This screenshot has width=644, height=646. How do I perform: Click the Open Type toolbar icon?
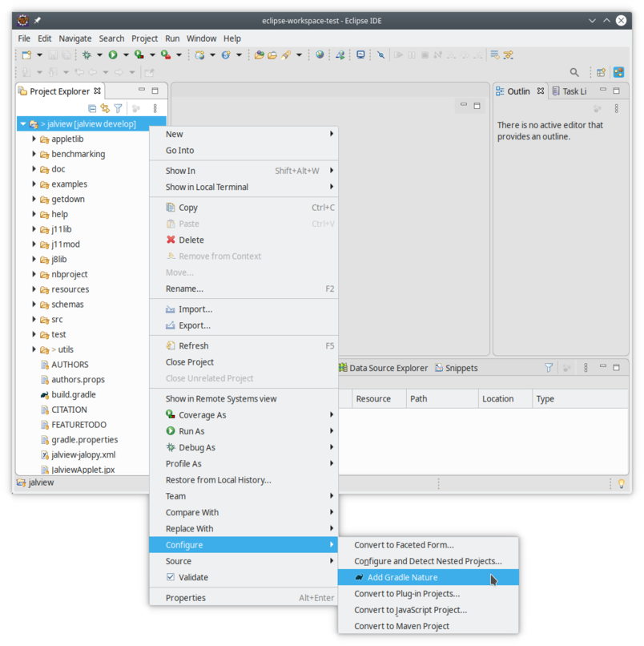coord(259,55)
